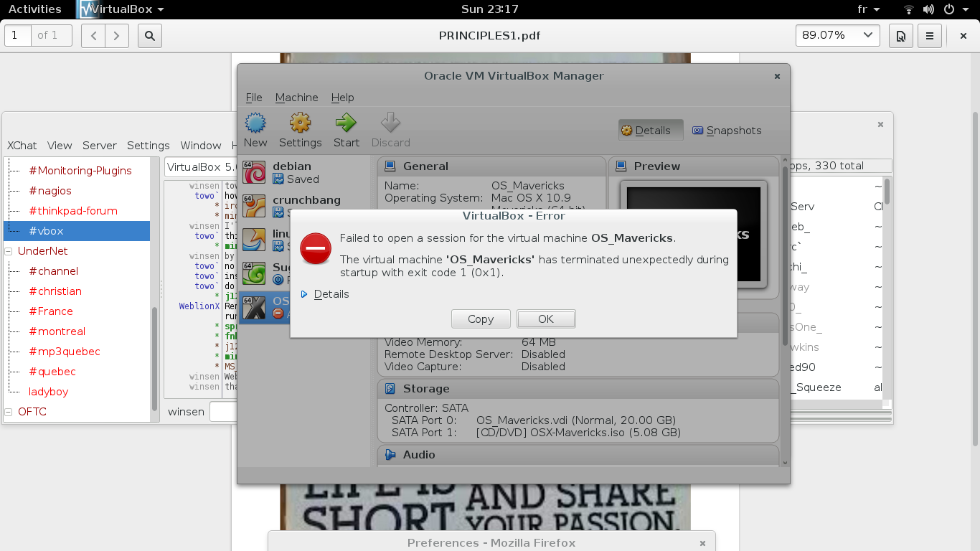Click the General section icon
Viewport: 980px width, 551px height.
390,166
